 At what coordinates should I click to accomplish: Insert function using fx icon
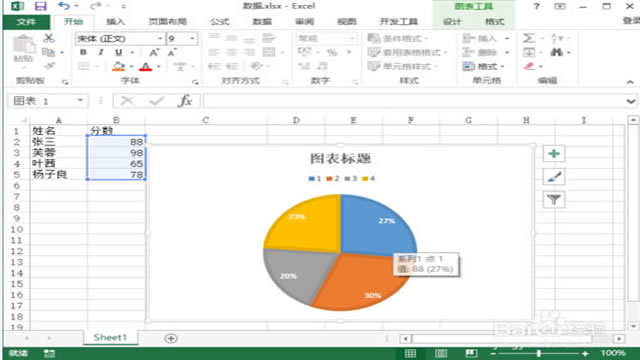(185, 100)
